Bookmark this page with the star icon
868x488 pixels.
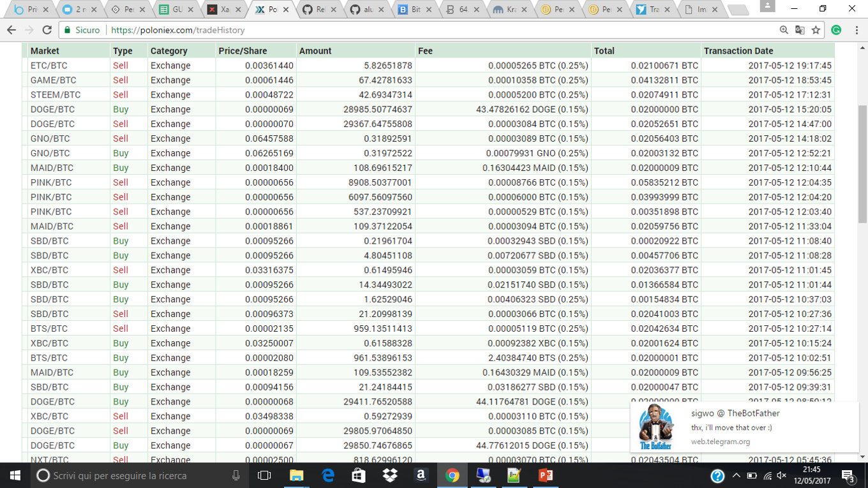816,30
